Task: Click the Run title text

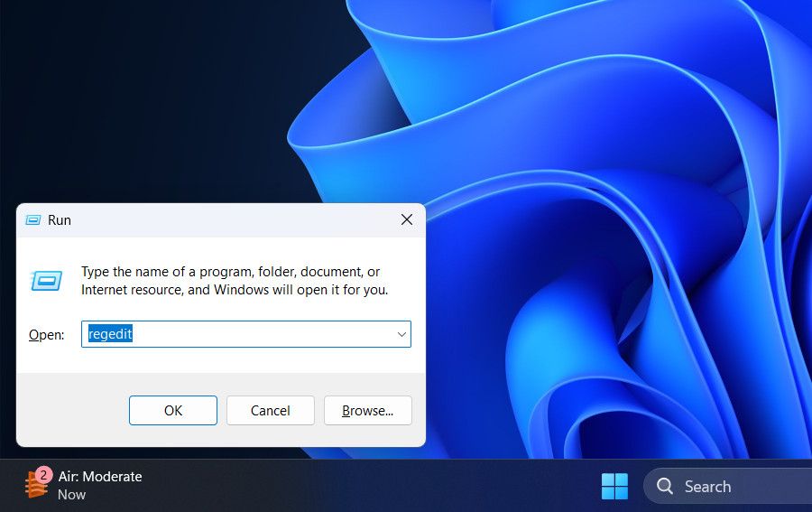Action: (x=59, y=220)
